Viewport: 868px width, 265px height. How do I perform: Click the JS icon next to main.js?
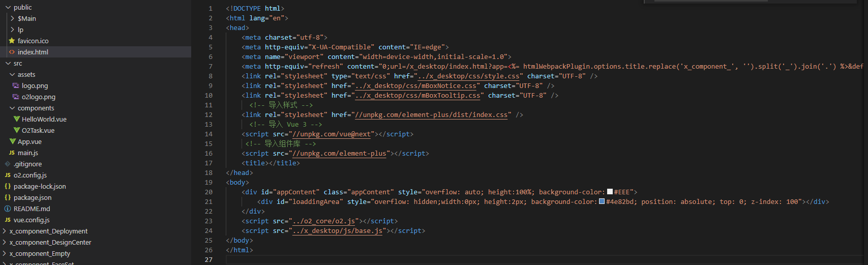pyautogui.click(x=12, y=153)
